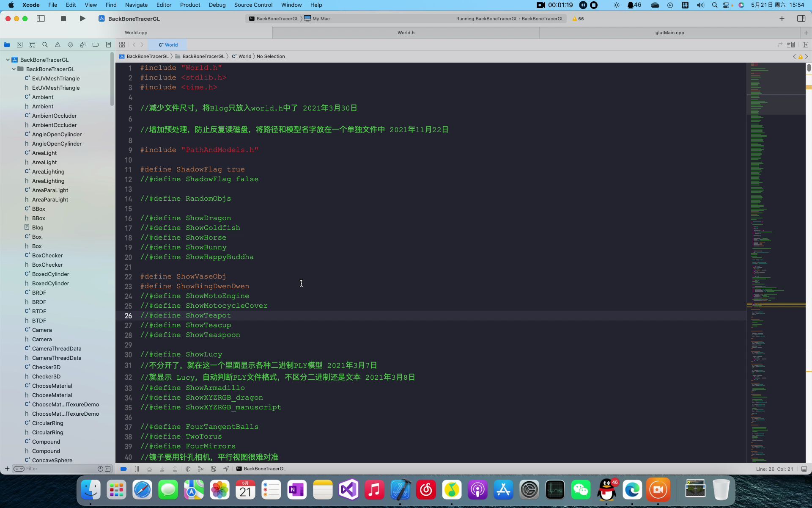
Task: Click the Source Control menu item
Action: (253, 5)
